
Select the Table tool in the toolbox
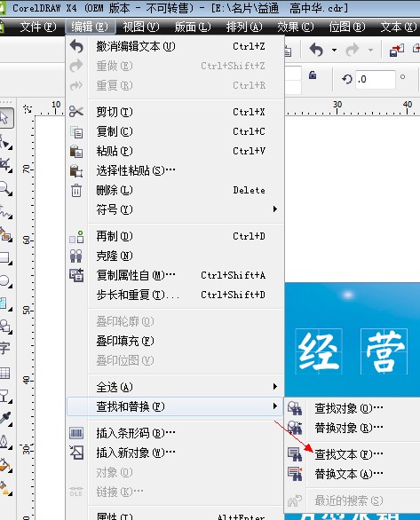(x=5, y=373)
